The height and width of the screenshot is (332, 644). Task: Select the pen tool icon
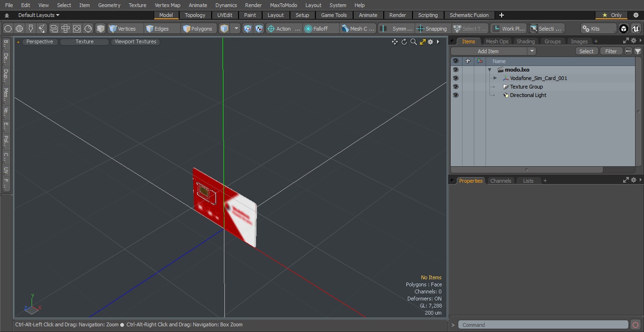tap(31, 29)
